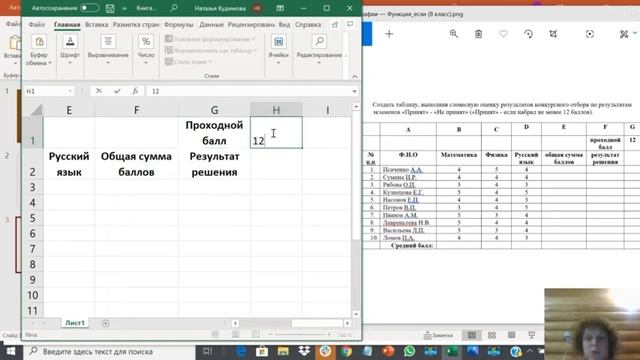Add a new sheet with the plus icon
The image size is (640, 360).
pos(105,323)
